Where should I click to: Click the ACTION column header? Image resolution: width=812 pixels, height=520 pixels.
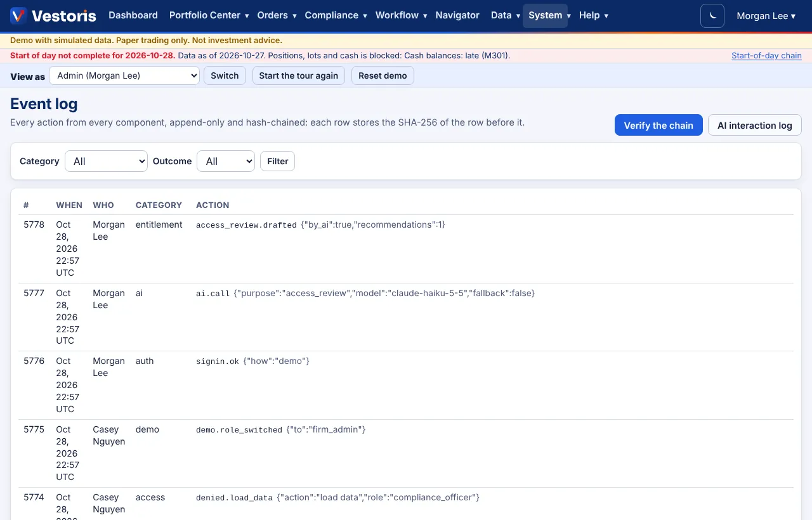(x=213, y=205)
